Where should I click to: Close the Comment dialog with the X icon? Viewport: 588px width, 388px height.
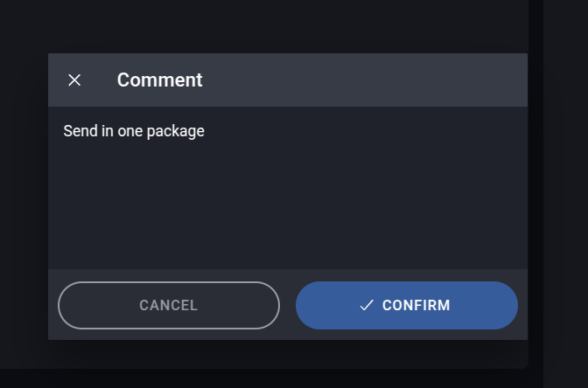[74, 80]
